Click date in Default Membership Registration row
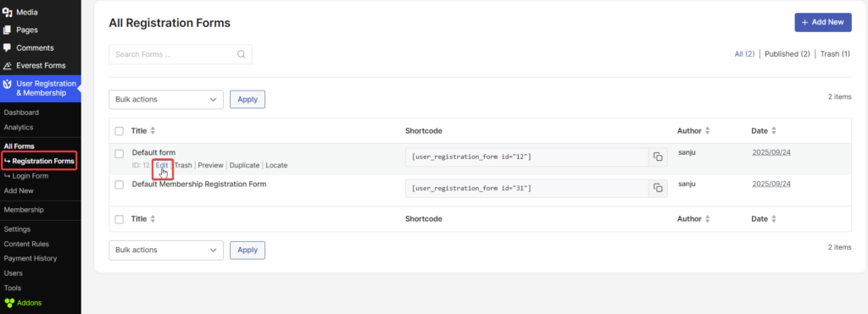This screenshot has height=314, width=868. click(771, 184)
